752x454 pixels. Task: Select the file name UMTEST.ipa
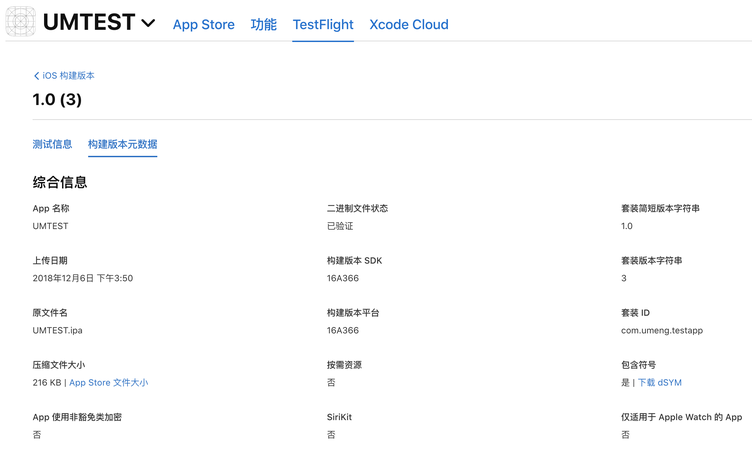[58, 330]
